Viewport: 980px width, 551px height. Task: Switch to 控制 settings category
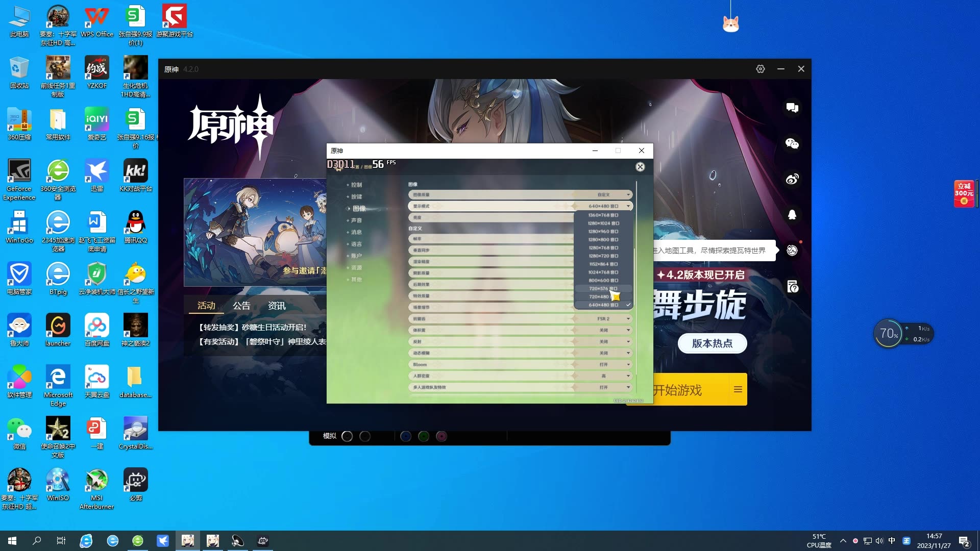tap(356, 185)
